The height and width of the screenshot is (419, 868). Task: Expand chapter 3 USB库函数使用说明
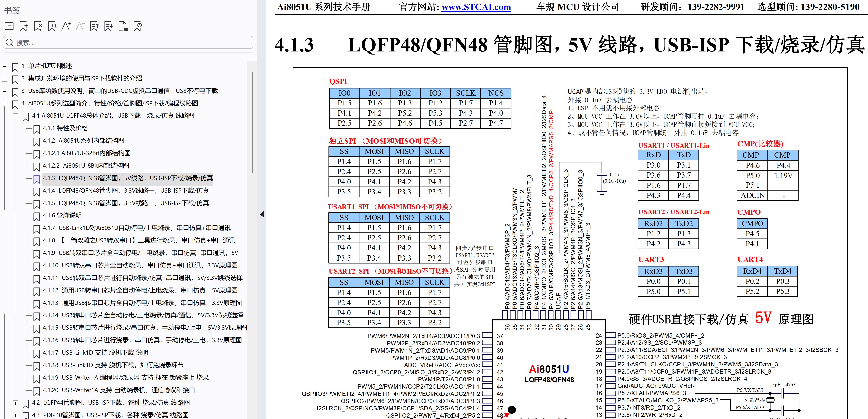point(5,91)
